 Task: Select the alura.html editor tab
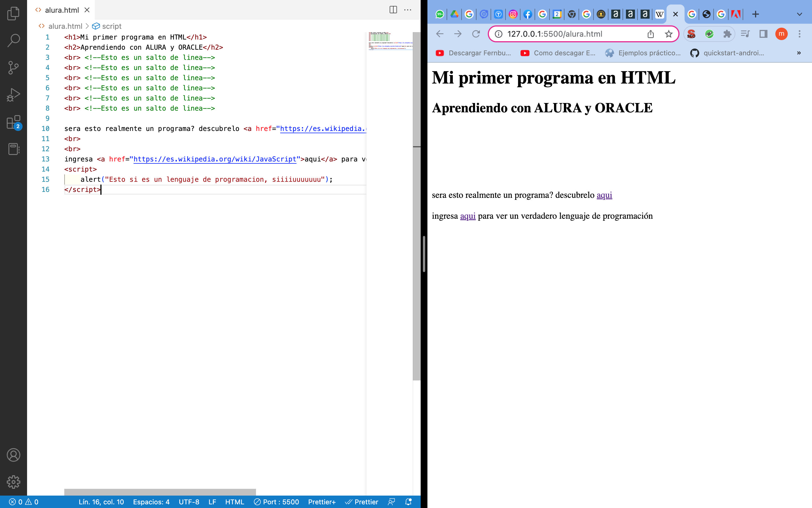(62, 10)
